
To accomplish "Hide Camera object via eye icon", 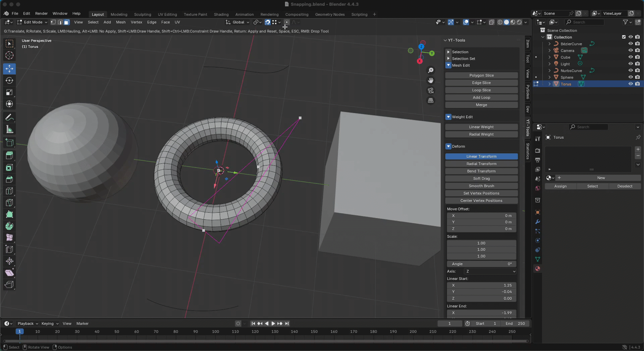I will click(x=630, y=50).
